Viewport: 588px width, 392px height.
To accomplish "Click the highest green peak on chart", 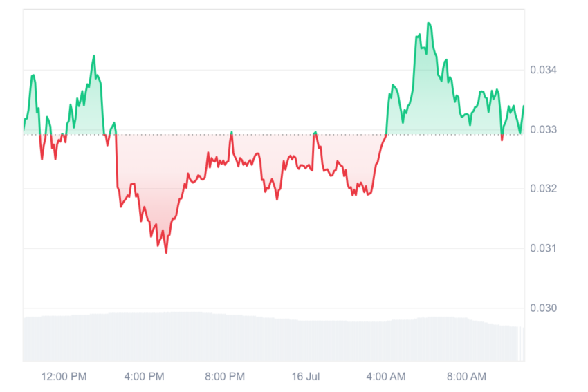I will click(429, 24).
